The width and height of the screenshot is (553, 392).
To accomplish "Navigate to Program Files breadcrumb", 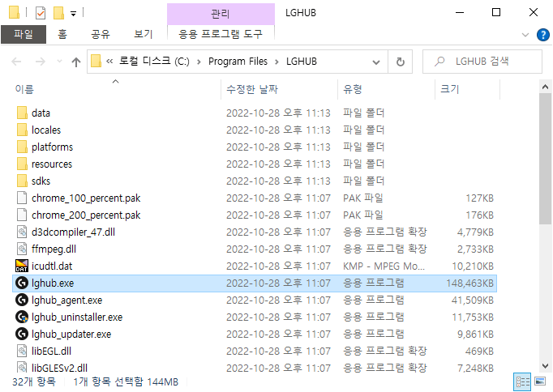I will coord(238,62).
